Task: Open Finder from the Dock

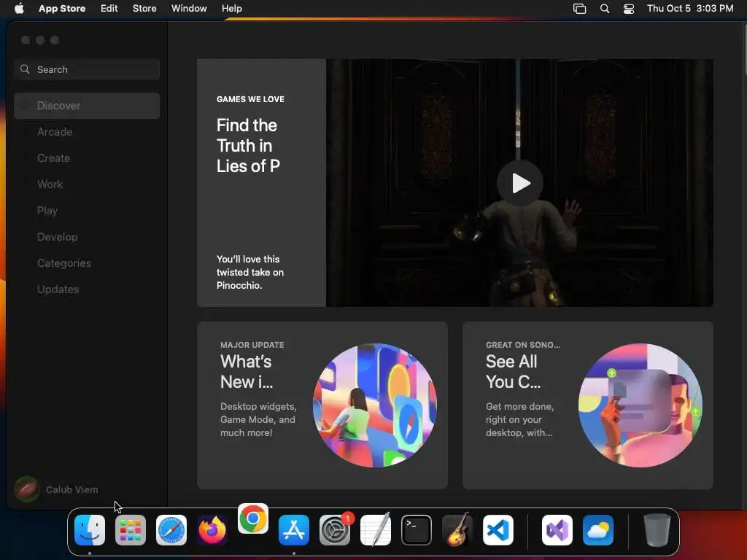Action: click(x=90, y=530)
